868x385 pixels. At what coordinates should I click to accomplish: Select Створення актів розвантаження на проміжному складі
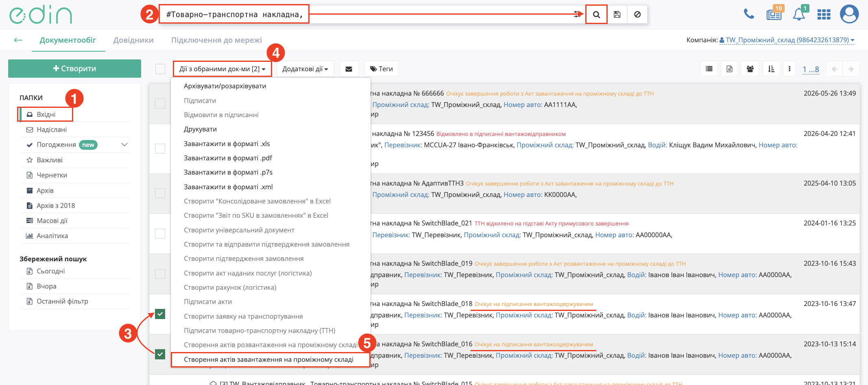coord(270,345)
